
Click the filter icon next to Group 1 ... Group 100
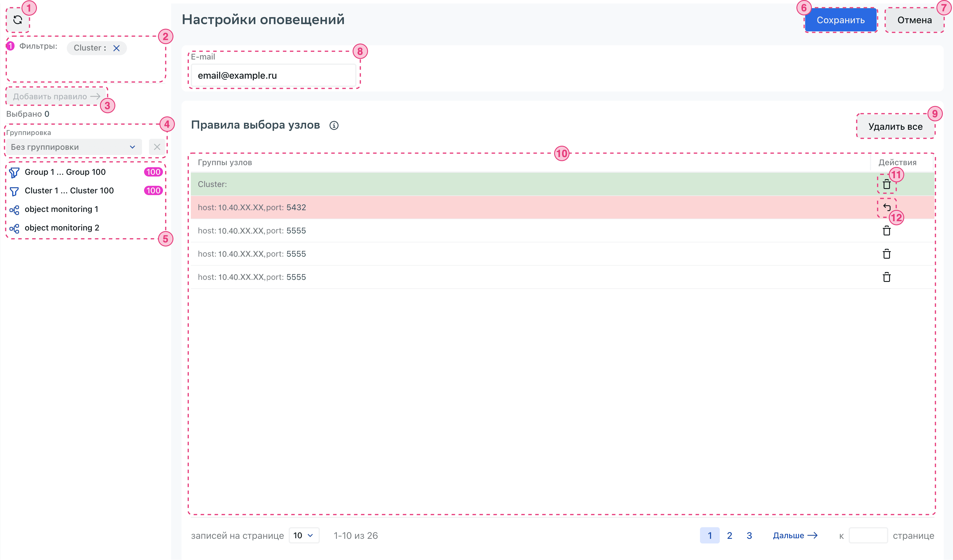click(x=14, y=172)
